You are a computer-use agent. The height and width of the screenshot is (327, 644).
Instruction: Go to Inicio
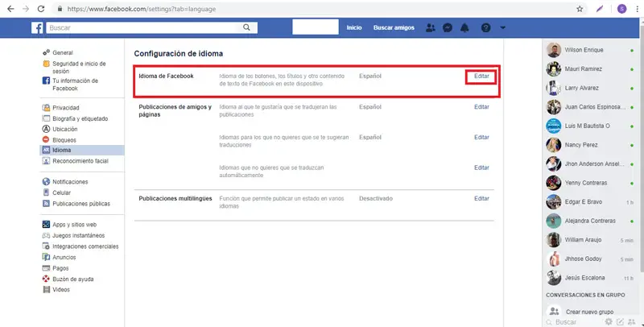pyautogui.click(x=354, y=27)
